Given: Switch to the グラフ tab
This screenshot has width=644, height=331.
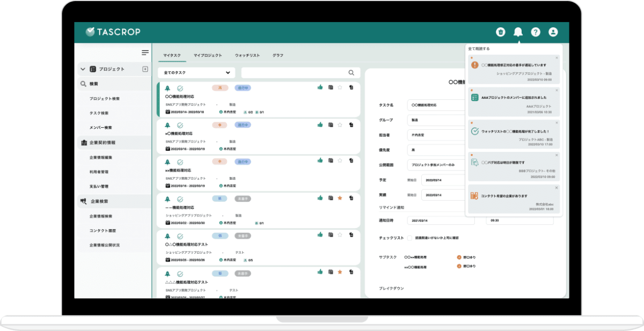Looking at the screenshot, I should [x=277, y=55].
